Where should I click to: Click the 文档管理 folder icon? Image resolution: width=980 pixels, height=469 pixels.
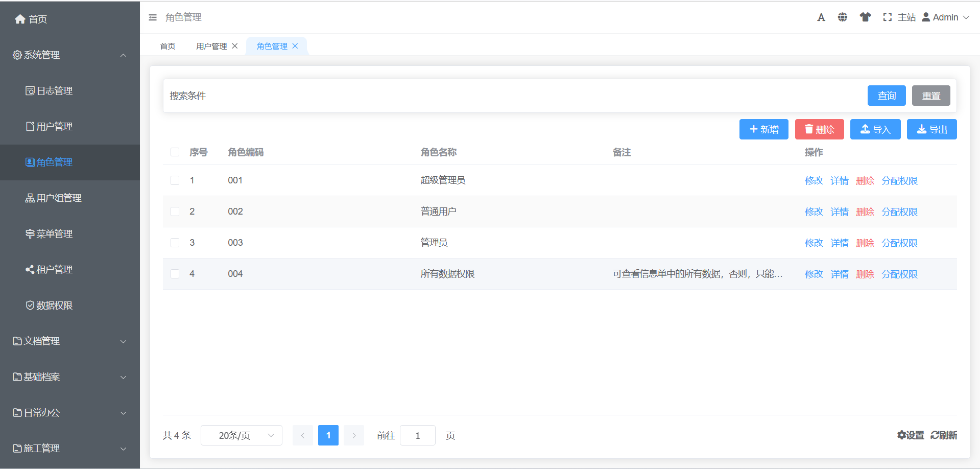pyautogui.click(x=17, y=341)
